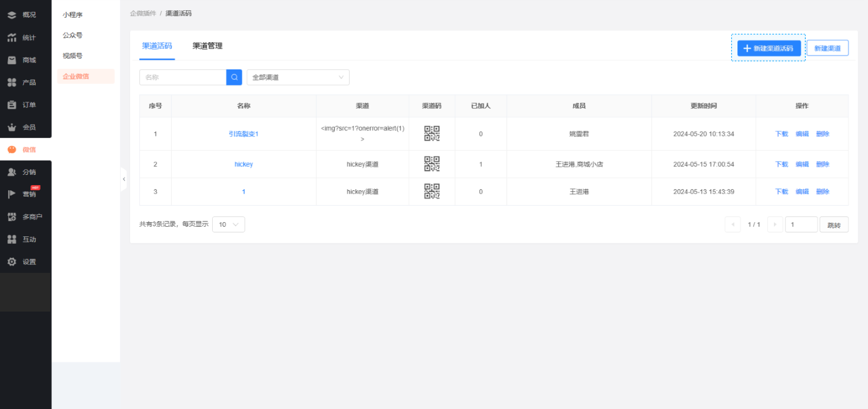Screen dimensions: 868x409
Task: Click the 新建渠道活码 button
Action: tap(768, 48)
